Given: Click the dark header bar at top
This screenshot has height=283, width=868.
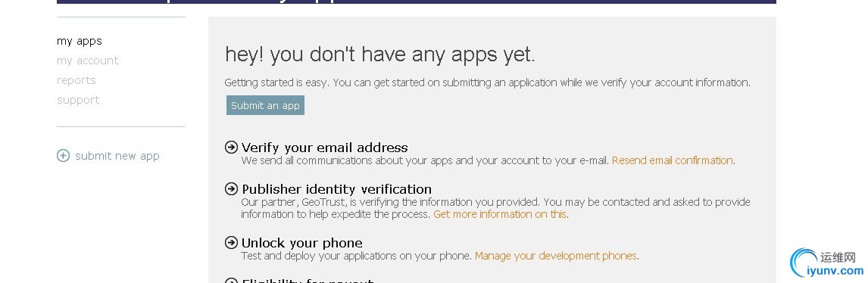Looking at the screenshot, I should (417, 2).
